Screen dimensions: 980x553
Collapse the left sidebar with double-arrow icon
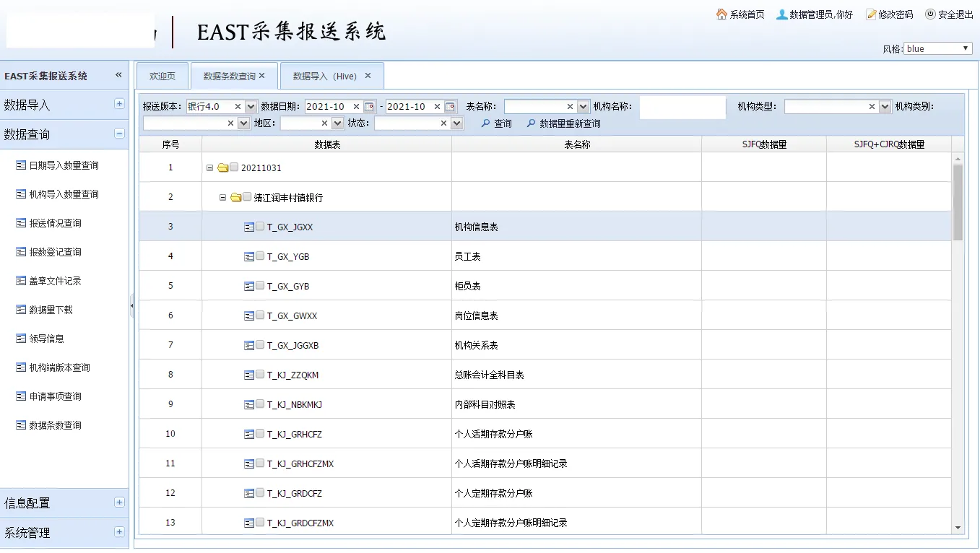coord(119,75)
